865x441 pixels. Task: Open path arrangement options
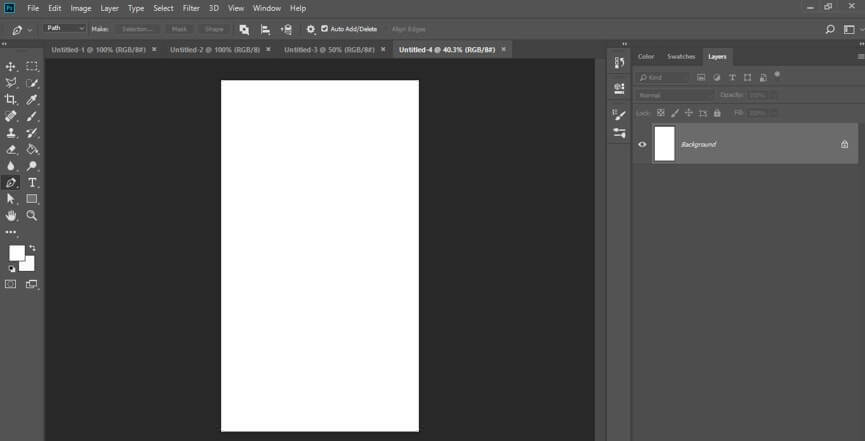[286, 29]
